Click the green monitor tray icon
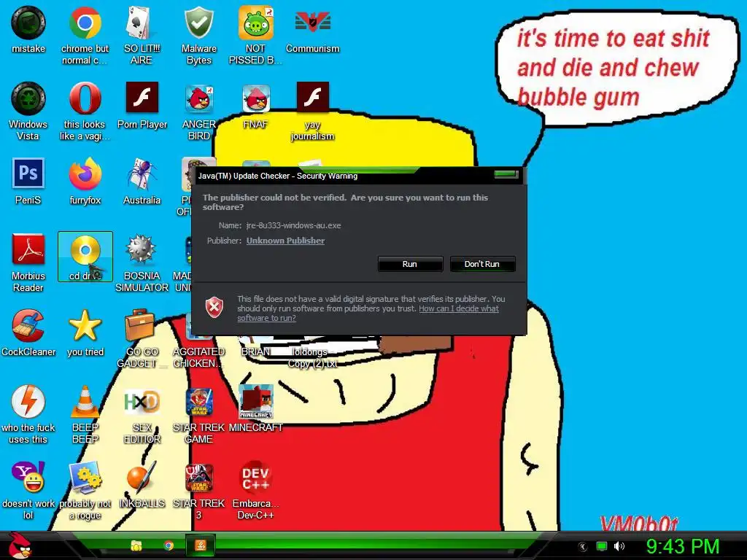The width and height of the screenshot is (747, 560). pos(602,546)
